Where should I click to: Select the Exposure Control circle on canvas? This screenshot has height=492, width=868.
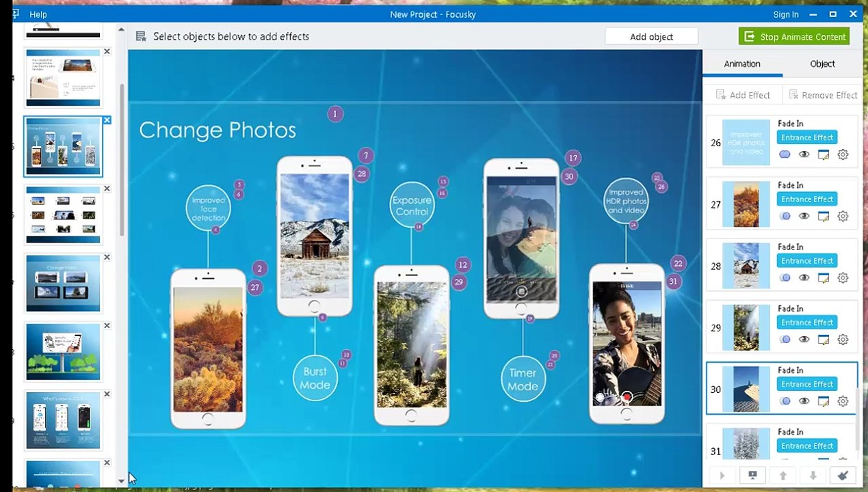click(412, 206)
